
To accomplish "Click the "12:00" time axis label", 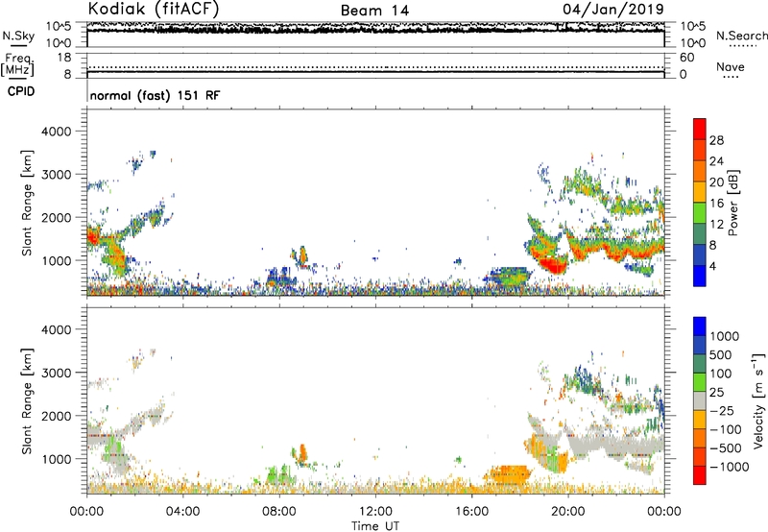I will (375, 512).
